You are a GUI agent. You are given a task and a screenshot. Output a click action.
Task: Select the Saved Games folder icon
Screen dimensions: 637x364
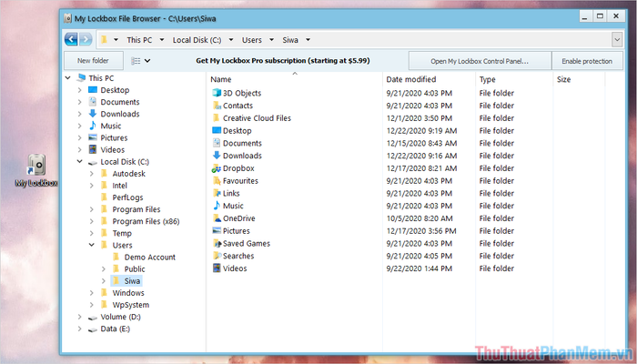pyautogui.click(x=217, y=243)
